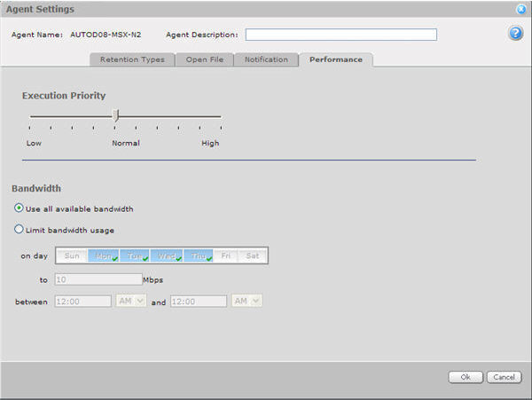
Task: Click the Agent Description text field
Action: 340,35
